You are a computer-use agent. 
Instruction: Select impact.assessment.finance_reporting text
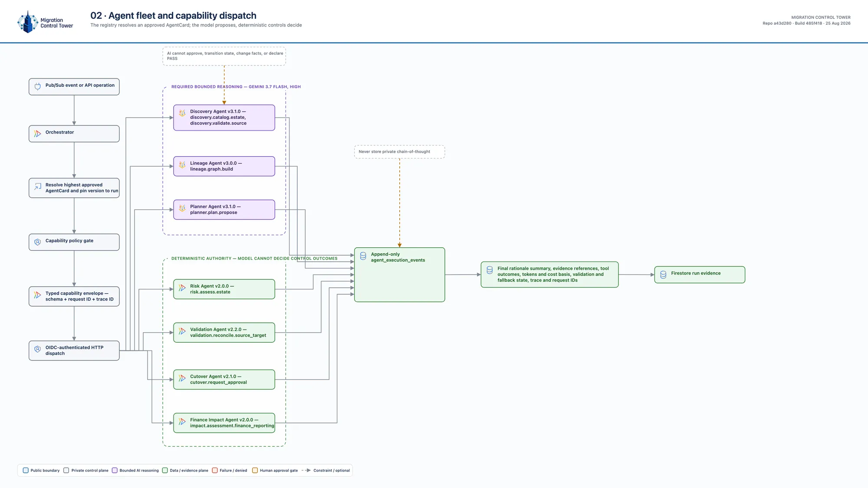coord(232,426)
